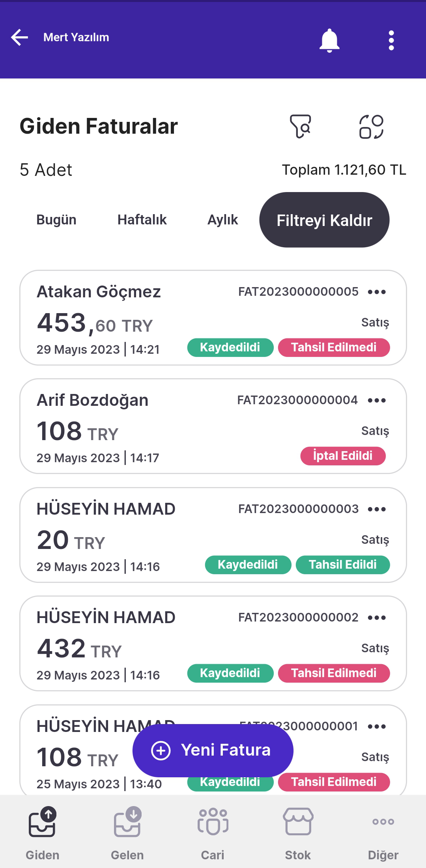
Task: Open notifications bell
Action: [x=329, y=40]
